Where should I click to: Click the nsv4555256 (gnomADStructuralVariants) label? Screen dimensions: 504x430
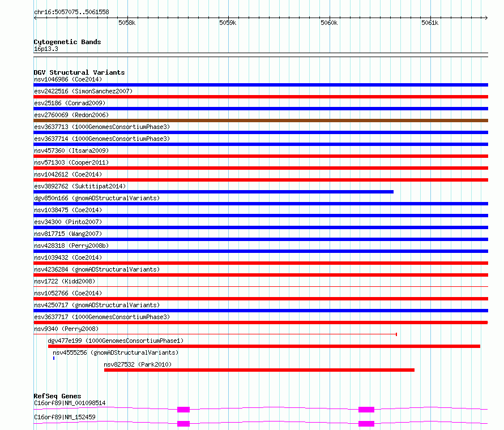[x=116, y=352]
